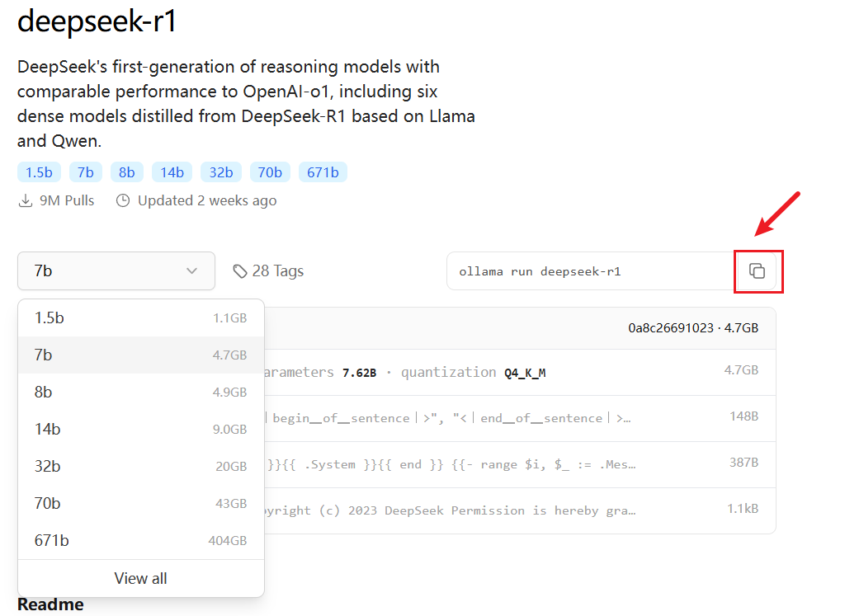Click the chevron arrow in 7b selector
This screenshot has width=845, height=616.
192,271
